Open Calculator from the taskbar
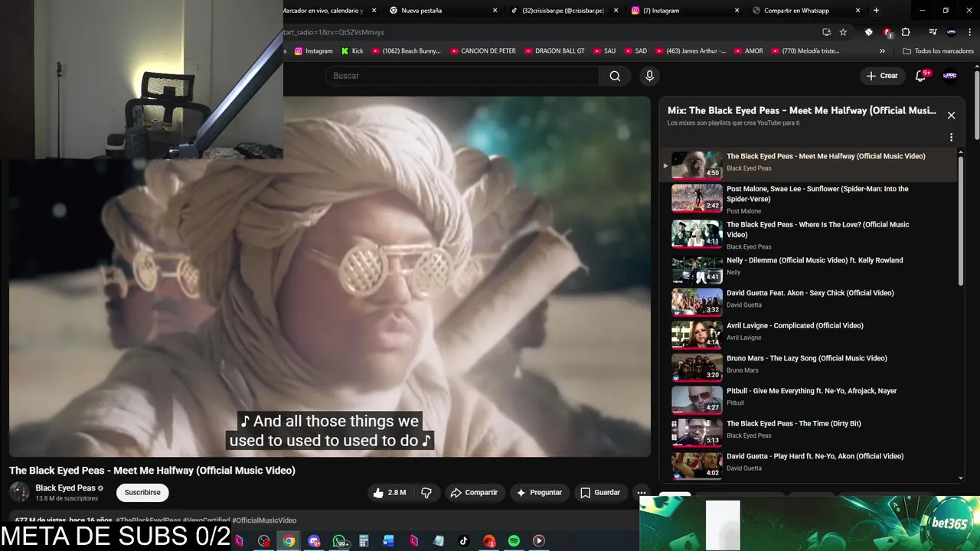980x551 pixels. click(x=364, y=541)
